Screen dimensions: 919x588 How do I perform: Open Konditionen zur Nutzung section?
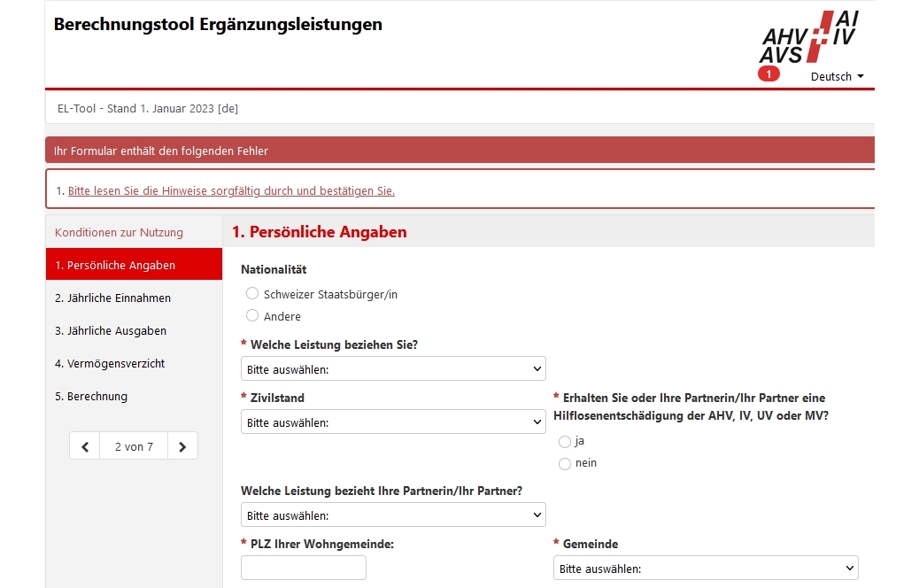(x=119, y=233)
